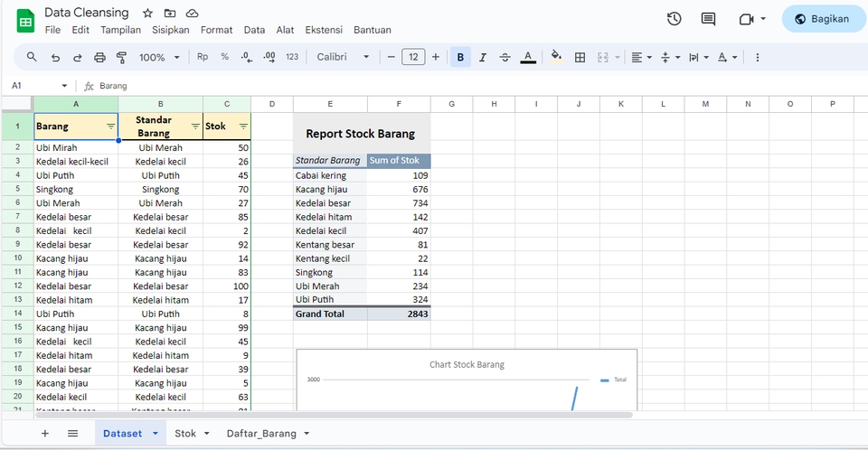
Task: Select row 10 header
Action: click(18, 258)
